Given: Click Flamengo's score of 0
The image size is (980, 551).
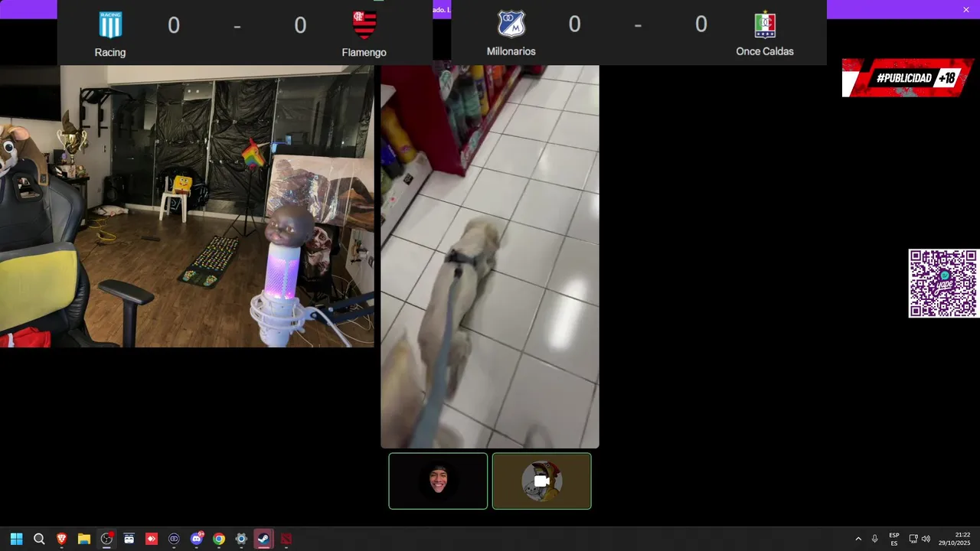Looking at the screenshot, I should coord(300,25).
